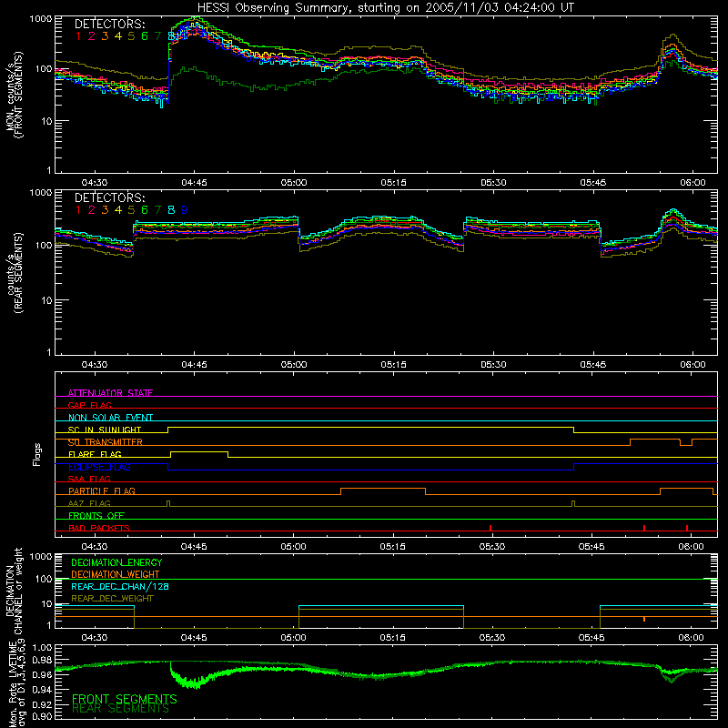Select green detector 6 in front segments legend

pyautogui.click(x=145, y=36)
